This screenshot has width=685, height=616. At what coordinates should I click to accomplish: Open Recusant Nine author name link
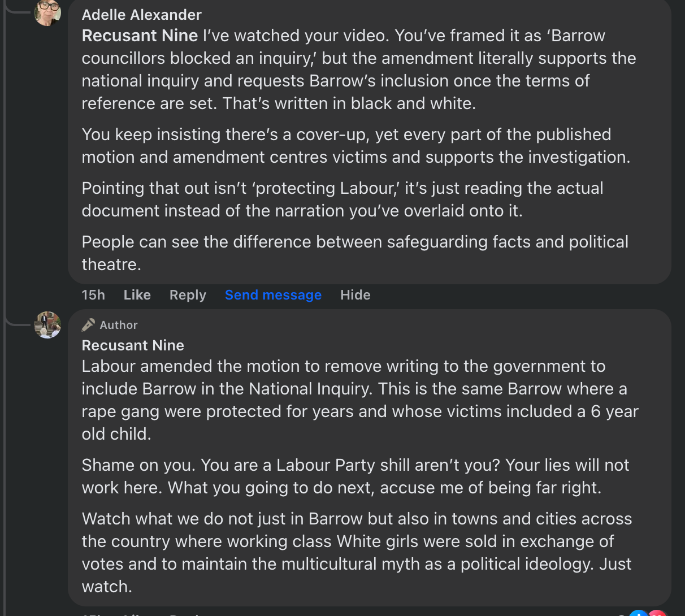pyautogui.click(x=133, y=345)
